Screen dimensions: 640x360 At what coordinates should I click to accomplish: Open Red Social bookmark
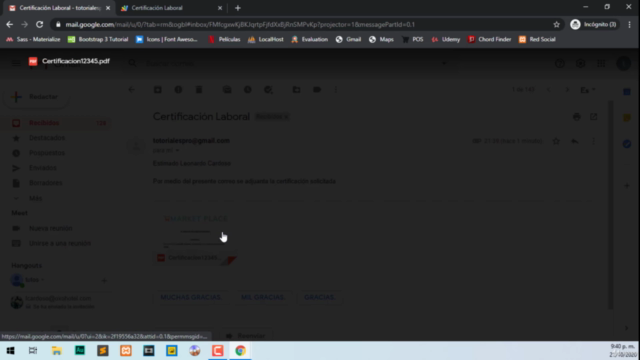(x=537, y=39)
